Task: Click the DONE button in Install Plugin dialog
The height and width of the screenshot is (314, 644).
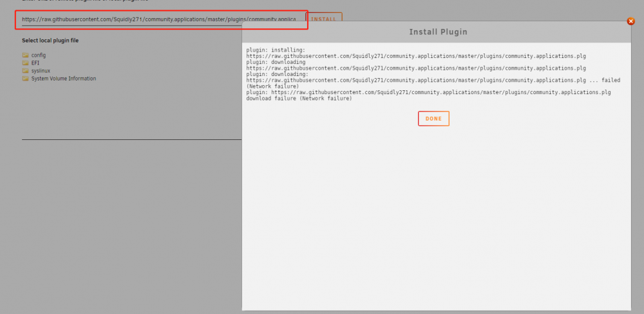Action: click(433, 119)
